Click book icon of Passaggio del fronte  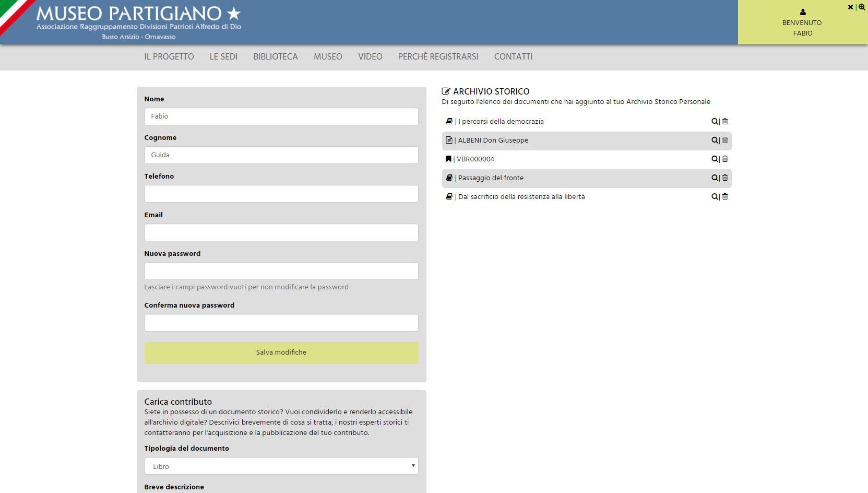point(449,178)
